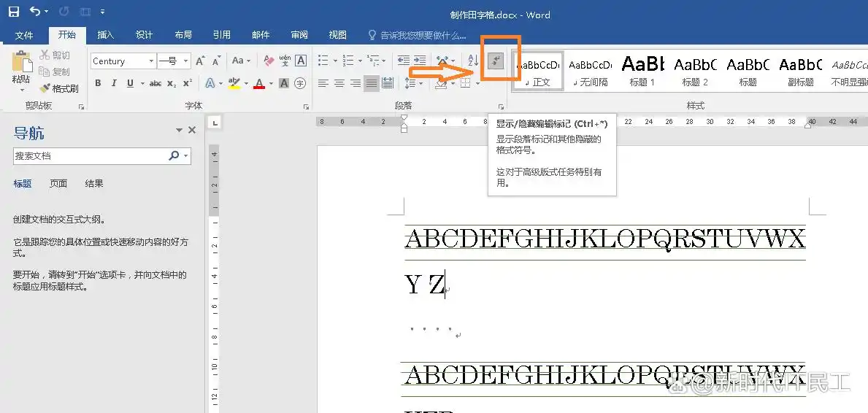Open the 视图 (View) ribbon tab

coord(337,35)
